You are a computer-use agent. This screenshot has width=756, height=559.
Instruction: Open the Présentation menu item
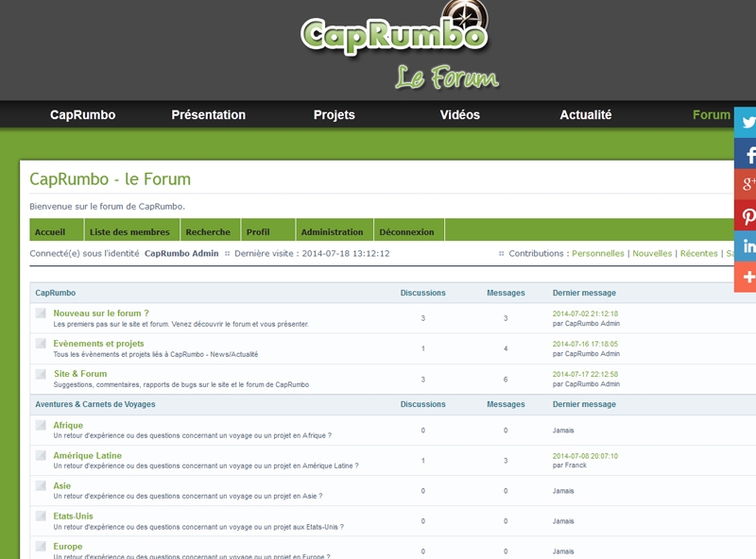pos(208,115)
